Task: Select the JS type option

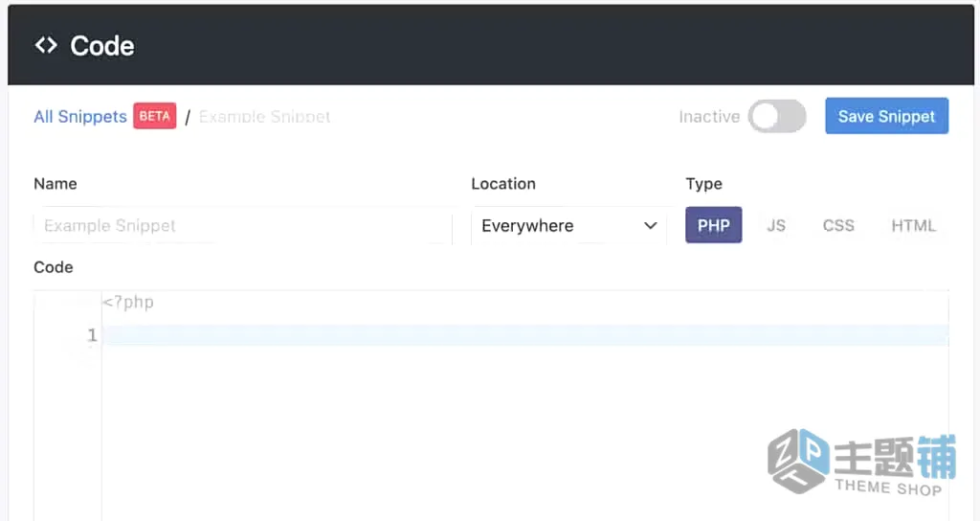Action: click(x=775, y=225)
